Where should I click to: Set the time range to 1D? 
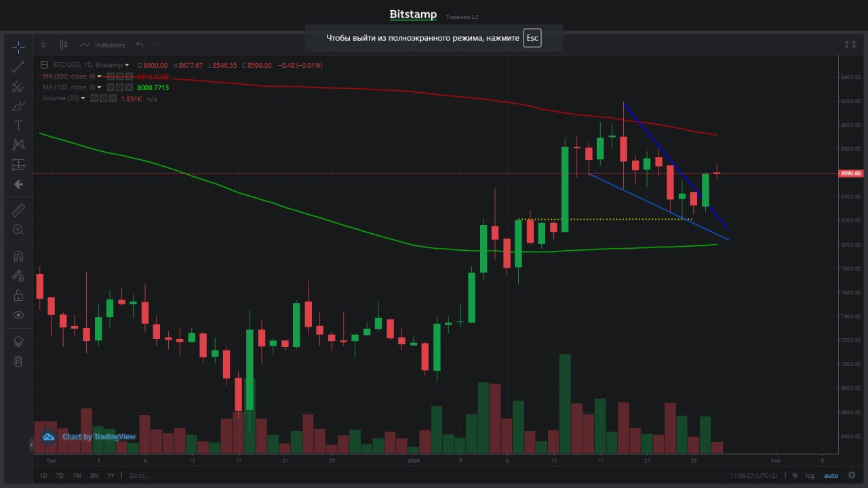pos(43,475)
